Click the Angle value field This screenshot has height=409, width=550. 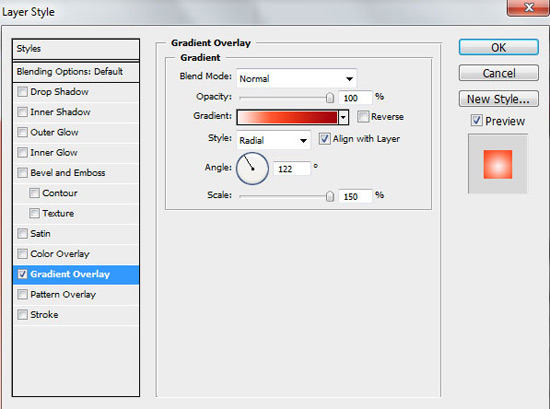tap(292, 169)
